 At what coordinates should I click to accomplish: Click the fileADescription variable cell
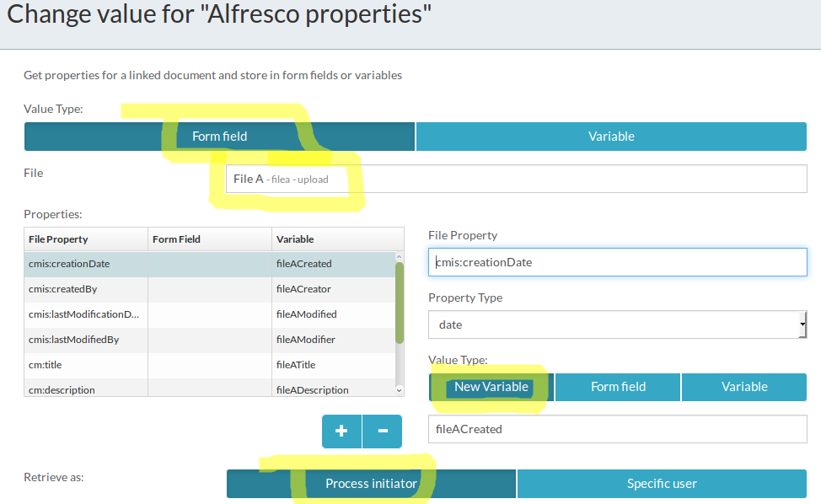point(334,388)
